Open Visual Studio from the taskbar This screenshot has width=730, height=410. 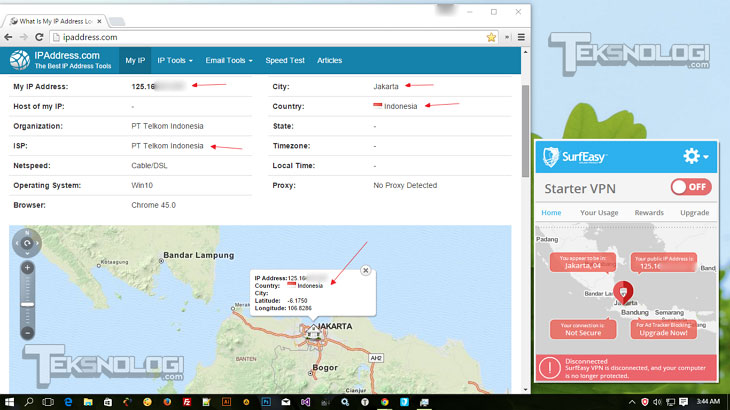(305, 402)
